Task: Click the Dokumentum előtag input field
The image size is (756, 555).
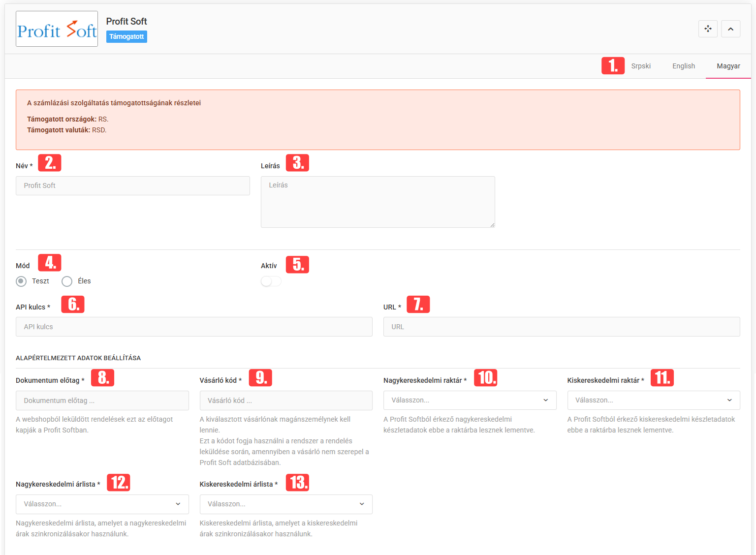Action: tap(102, 401)
